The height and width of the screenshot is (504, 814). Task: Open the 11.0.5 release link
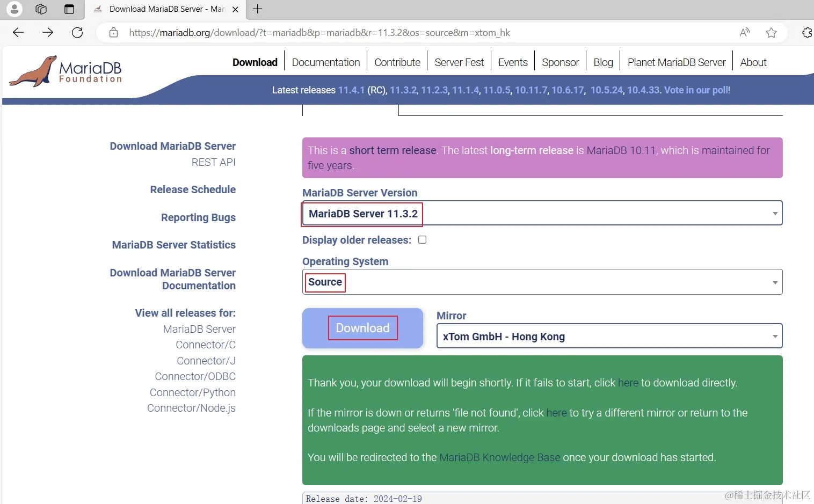pos(497,90)
